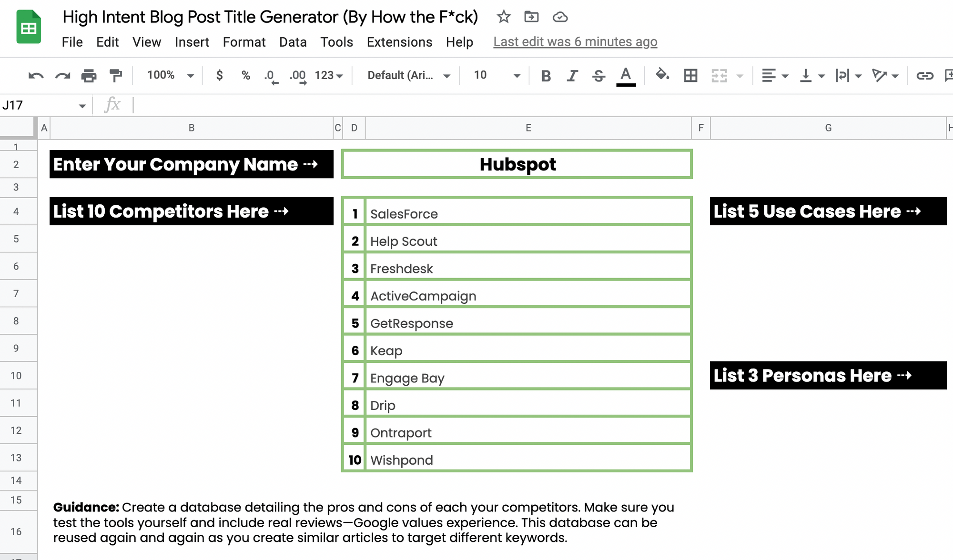Select row 10 header
The image size is (953, 560).
pyautogui.click(x=18, y=376)
